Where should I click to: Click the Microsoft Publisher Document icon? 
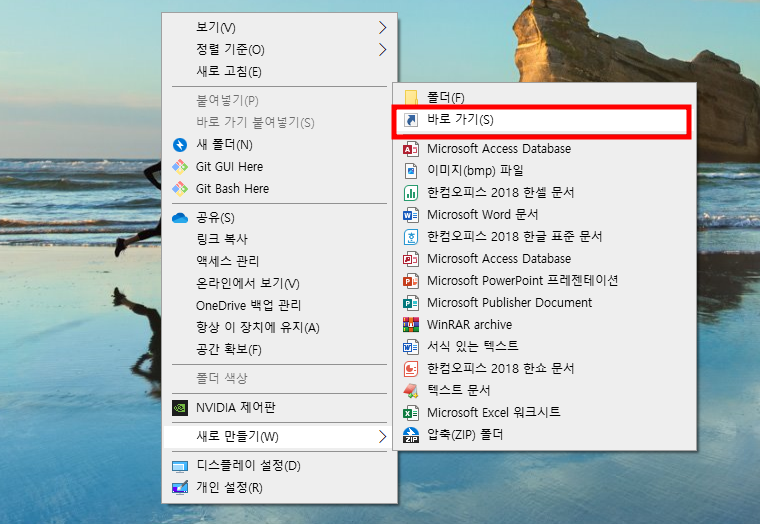(x=411, y=302)
